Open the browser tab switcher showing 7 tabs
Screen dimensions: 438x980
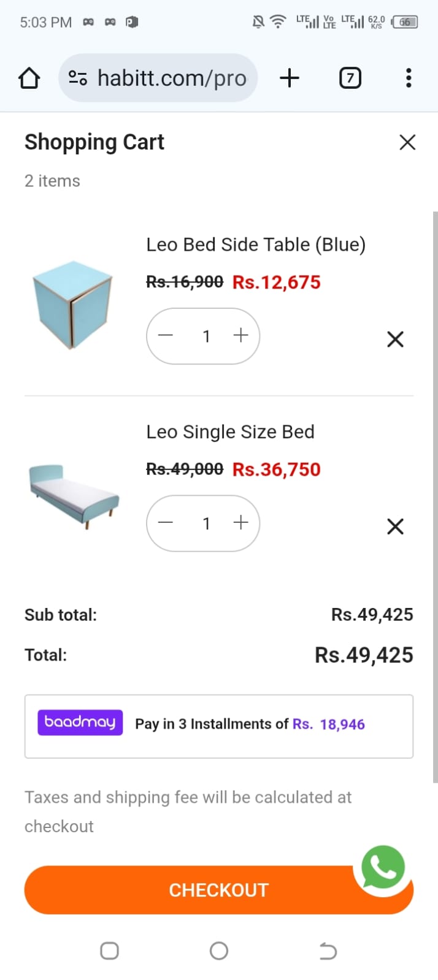[350, 78]
